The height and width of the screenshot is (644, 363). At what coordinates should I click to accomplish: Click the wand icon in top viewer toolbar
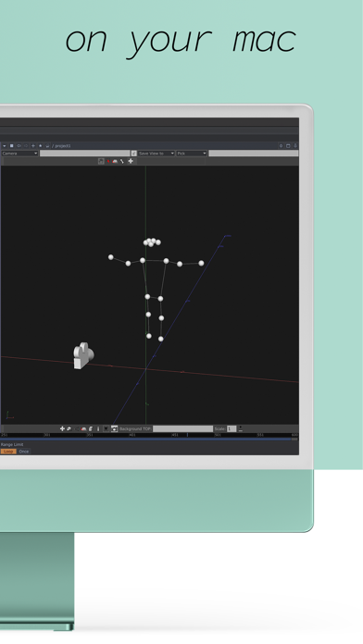[122, 161]
